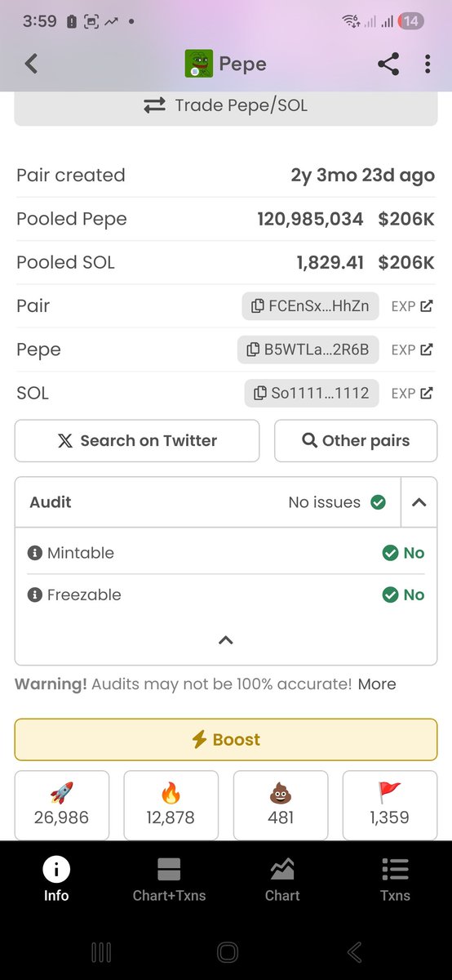Tap Android back navigation button
The height and width of the screenshot is (980, 452).
click(x=353, y=952)
